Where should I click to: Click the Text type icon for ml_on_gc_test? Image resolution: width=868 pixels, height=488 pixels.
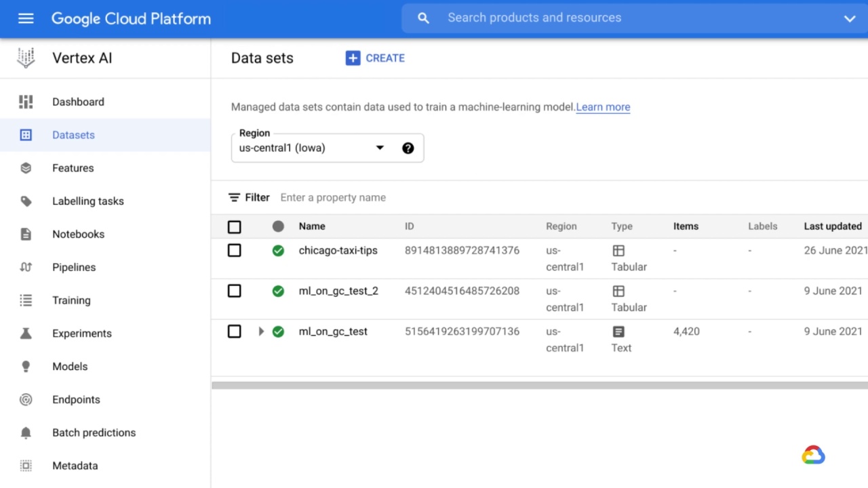point(618,332)
